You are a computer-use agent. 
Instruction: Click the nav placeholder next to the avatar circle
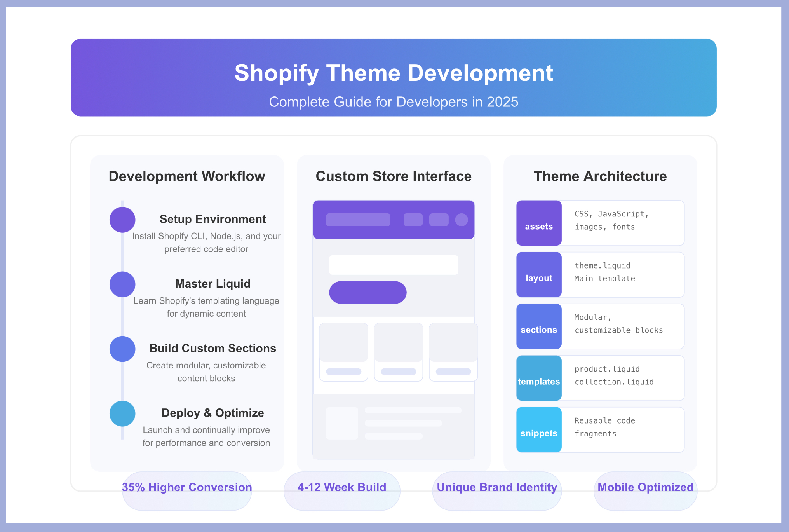pyautogui.click(x=439, y=220)
